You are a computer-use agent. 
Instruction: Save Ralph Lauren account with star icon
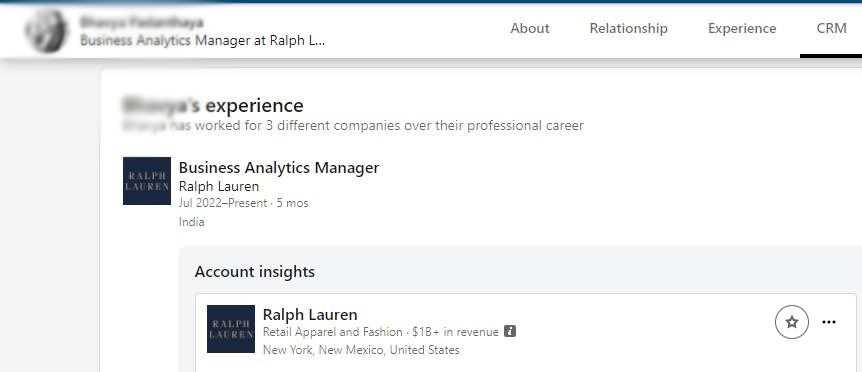pyautogui.click(x=792, y=322)
